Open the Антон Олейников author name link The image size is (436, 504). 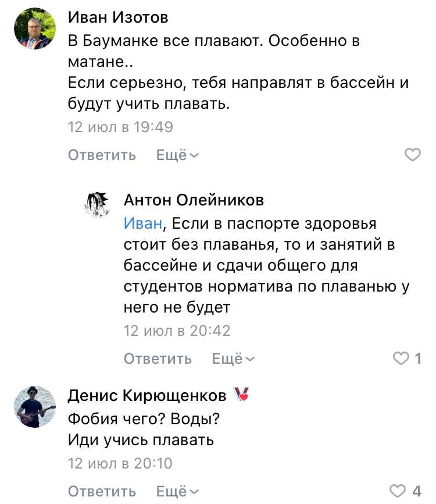pyautogui.click(x=194, y=201)
